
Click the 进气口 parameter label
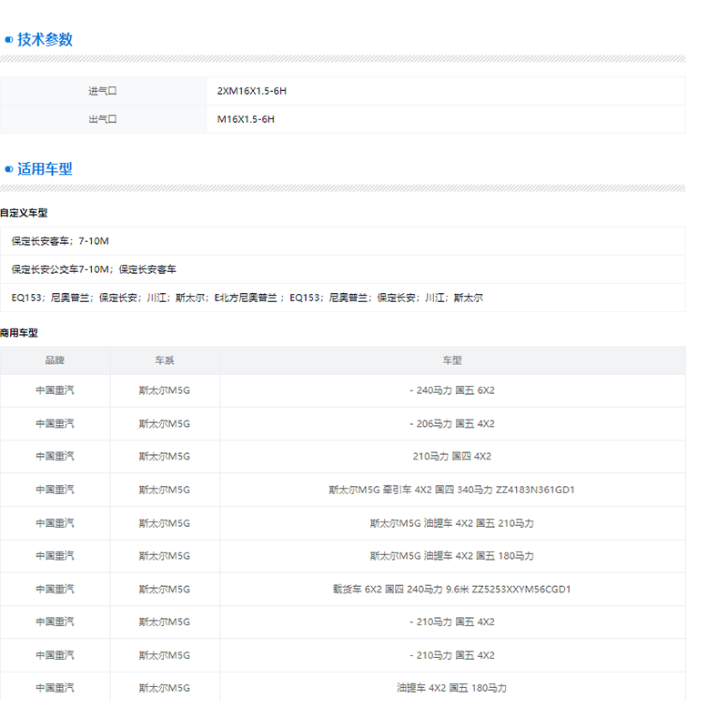pos(103,91)
